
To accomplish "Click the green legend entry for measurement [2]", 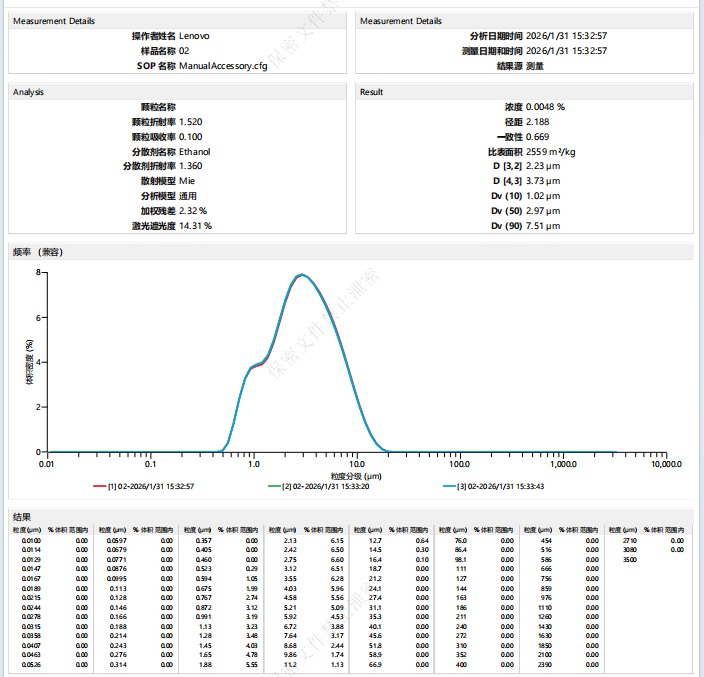I will (319, 486).
